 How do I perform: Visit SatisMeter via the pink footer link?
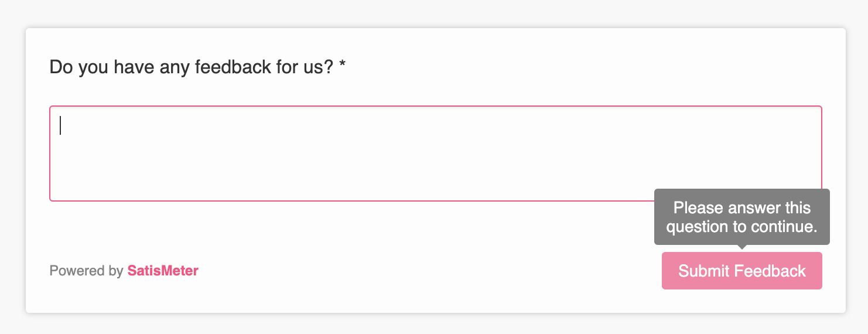click(x=163, y=271)
